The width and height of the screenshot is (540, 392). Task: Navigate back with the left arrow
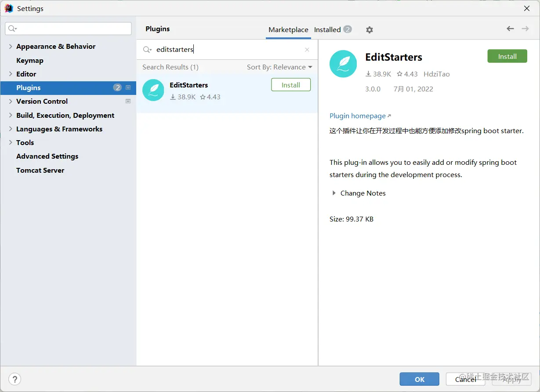point(510,29)
